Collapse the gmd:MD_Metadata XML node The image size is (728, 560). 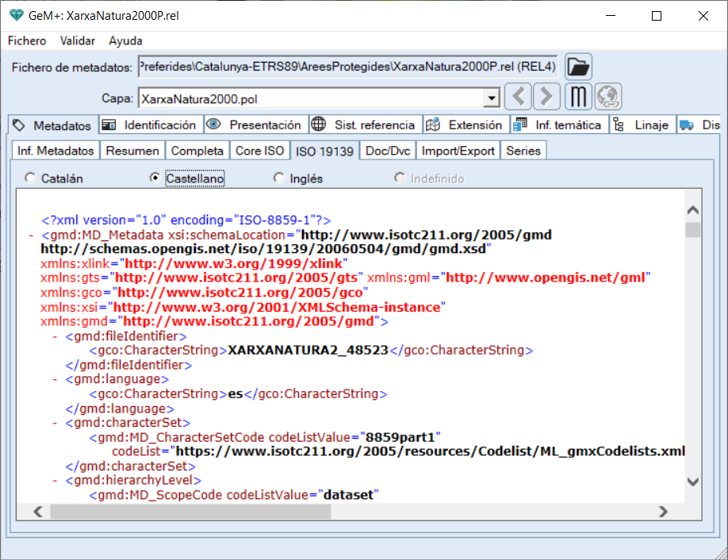(x=31, y=236)
